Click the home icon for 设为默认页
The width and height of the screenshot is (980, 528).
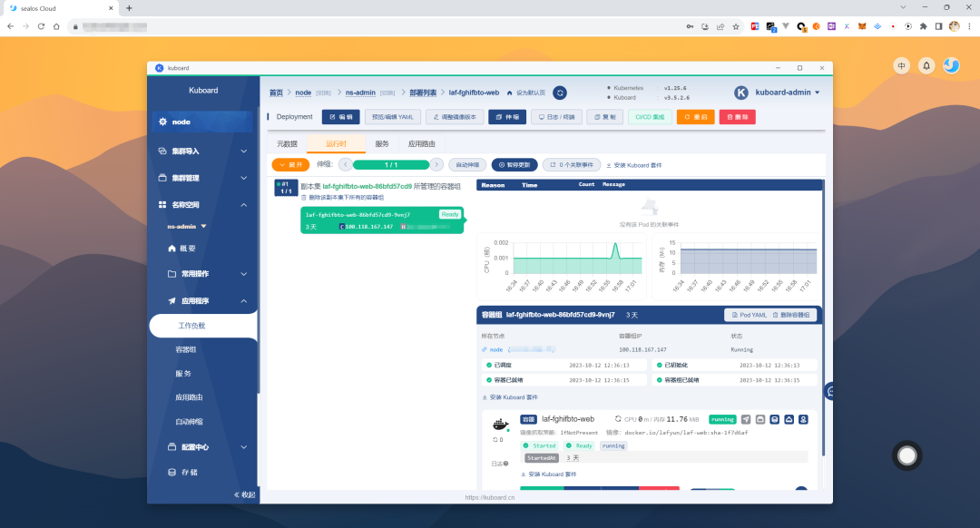point(509,93)
